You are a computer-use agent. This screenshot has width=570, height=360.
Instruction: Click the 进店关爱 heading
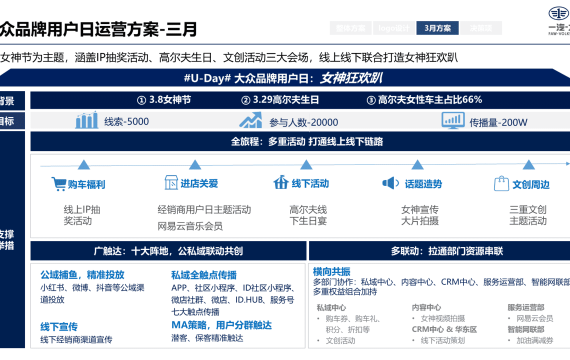[x=199, y=184]
